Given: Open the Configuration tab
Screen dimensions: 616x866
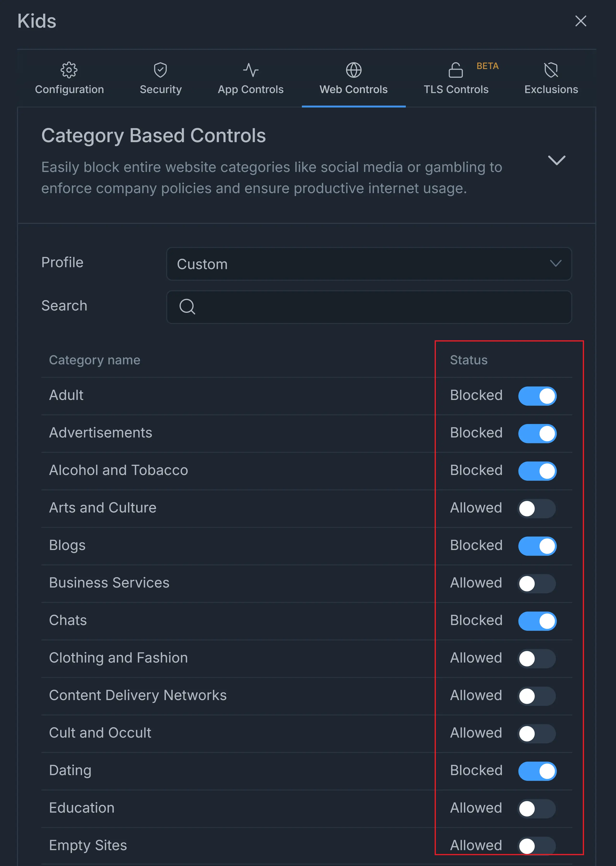Looking at the screenshot, I should [70, 78].
